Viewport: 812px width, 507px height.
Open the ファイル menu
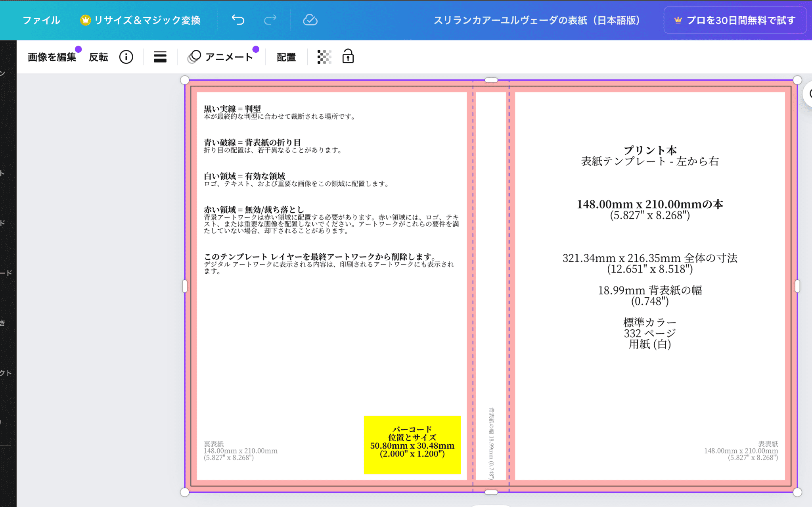(41, 20)
